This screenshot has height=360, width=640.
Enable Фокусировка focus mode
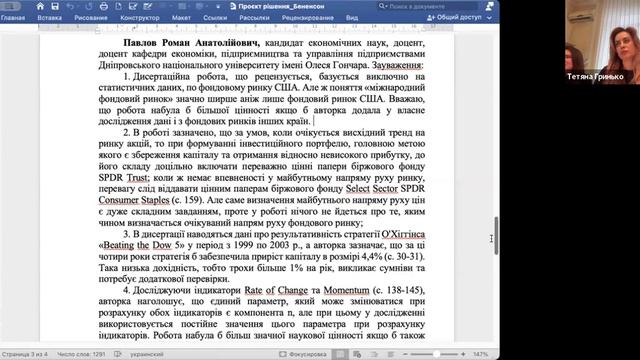[303, 354]
